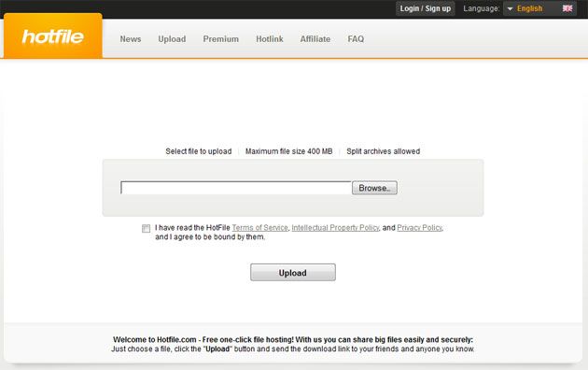Click 'Maximum file size 400 MB' text

[x=288, y=151]
